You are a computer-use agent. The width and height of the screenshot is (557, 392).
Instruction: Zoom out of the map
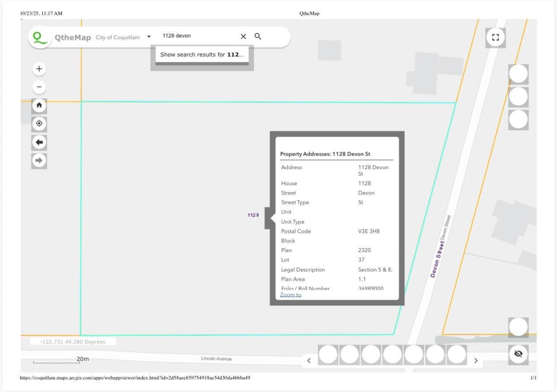coord(39,87)
